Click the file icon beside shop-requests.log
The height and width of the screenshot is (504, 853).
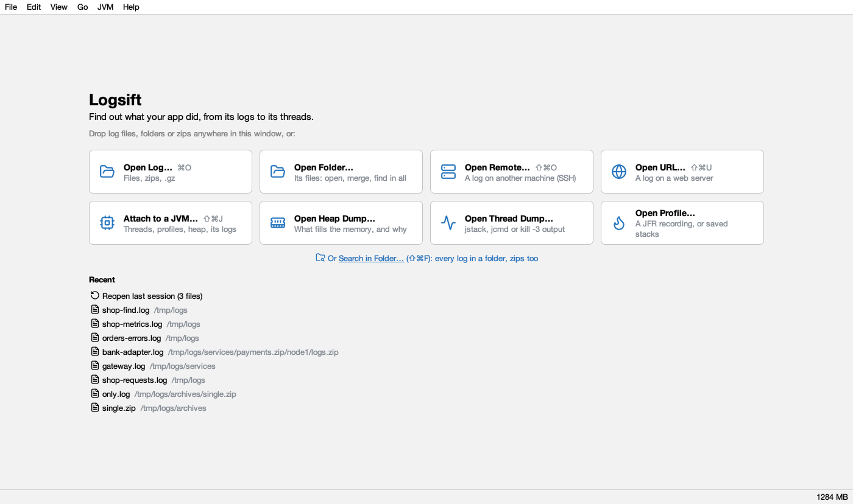[95, 379]
